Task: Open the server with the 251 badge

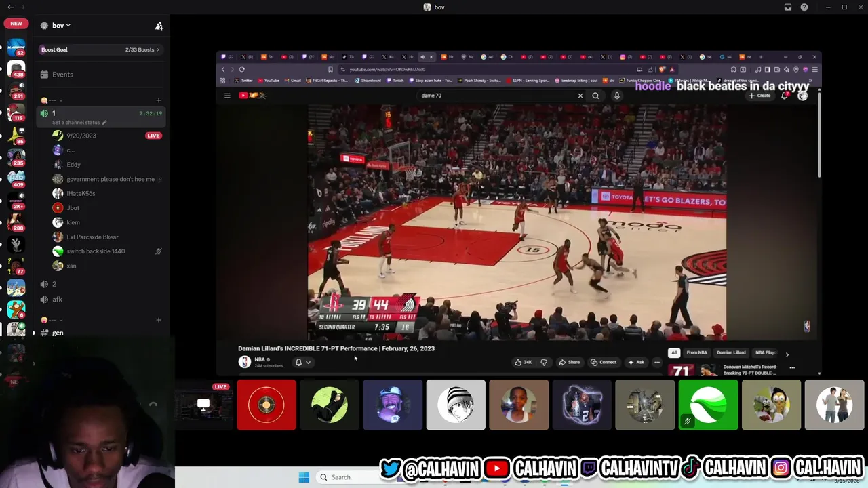Action: (x=16, y=91)
